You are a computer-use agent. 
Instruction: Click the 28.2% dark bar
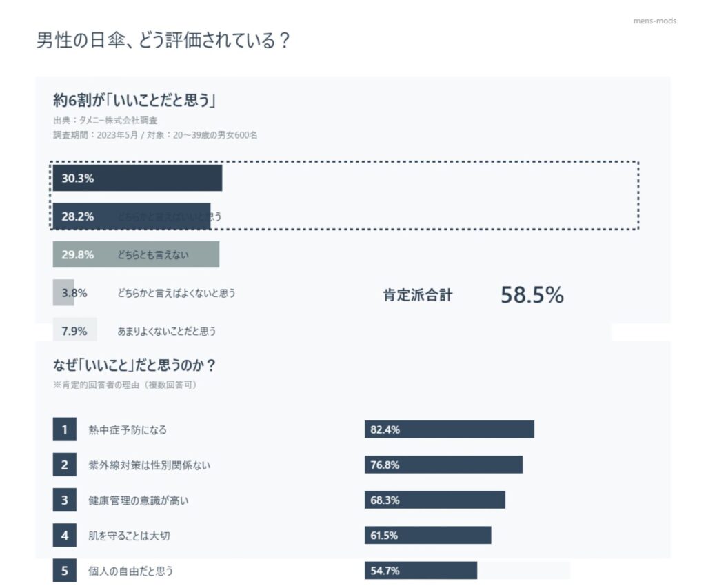tap(132, 216)
